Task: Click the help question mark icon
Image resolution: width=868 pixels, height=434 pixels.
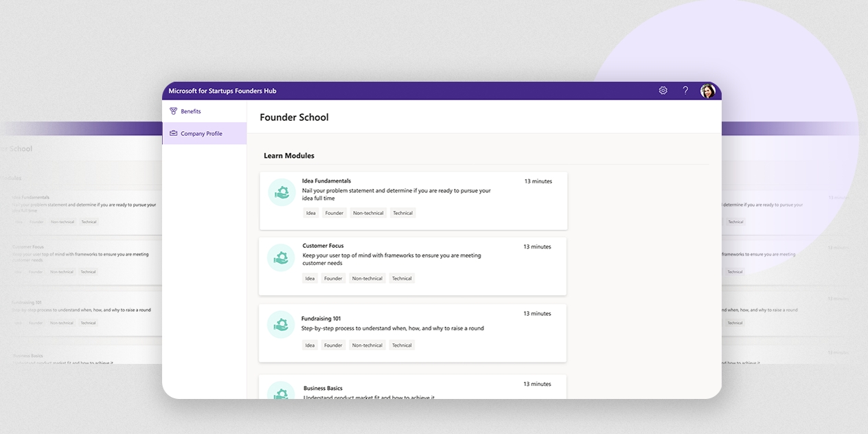Action: coord(685,91)
